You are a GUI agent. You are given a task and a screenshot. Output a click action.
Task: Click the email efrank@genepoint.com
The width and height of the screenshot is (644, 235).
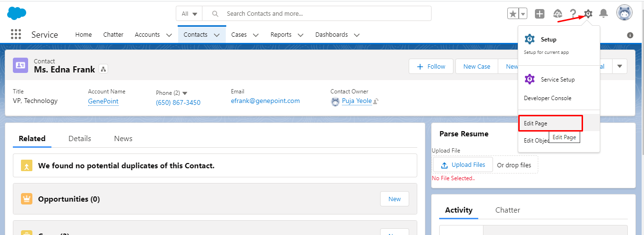(265, 101)
